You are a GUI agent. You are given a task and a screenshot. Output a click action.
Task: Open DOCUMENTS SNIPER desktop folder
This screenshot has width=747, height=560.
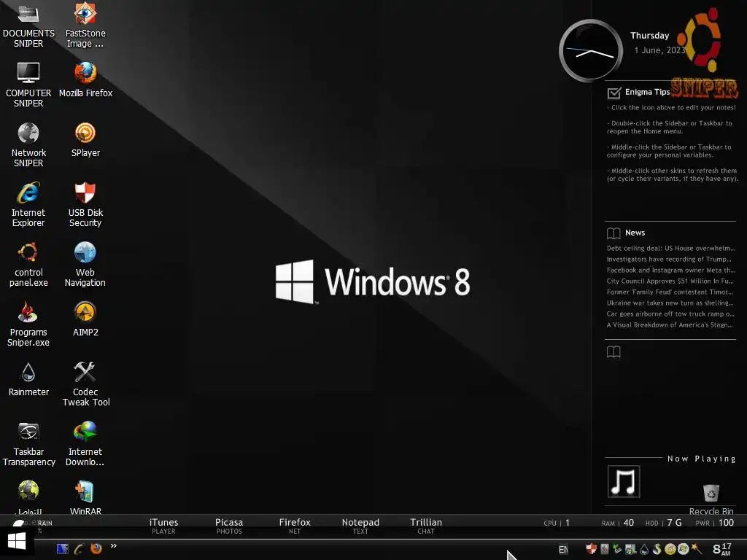(28, 25)
